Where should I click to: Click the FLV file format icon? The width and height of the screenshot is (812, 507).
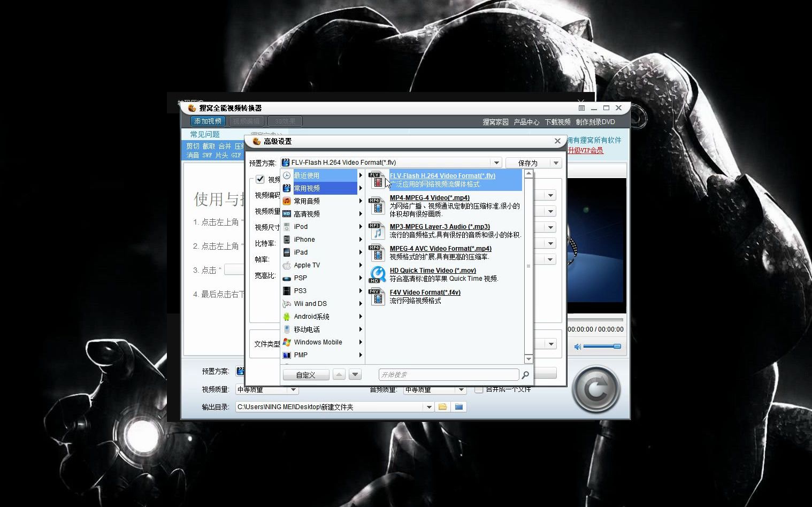(x=377, y=180)
